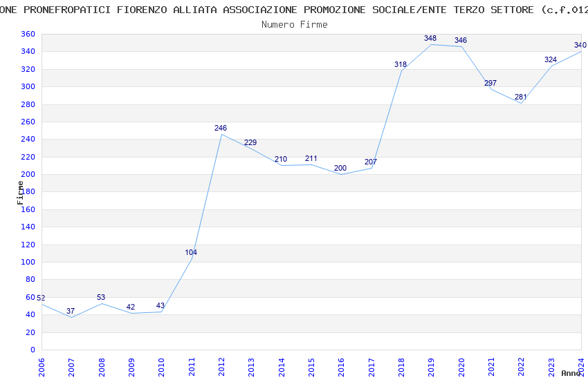Click the y-axis value 140
Screen dimensions: 588x380
click(x=28, y=227)
